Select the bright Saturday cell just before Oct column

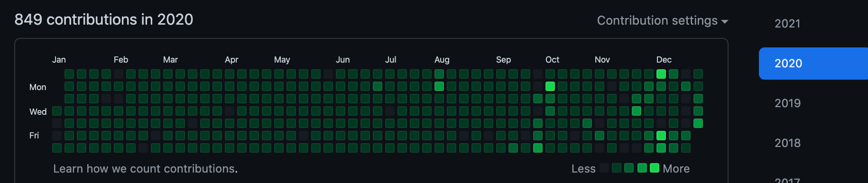538,148
